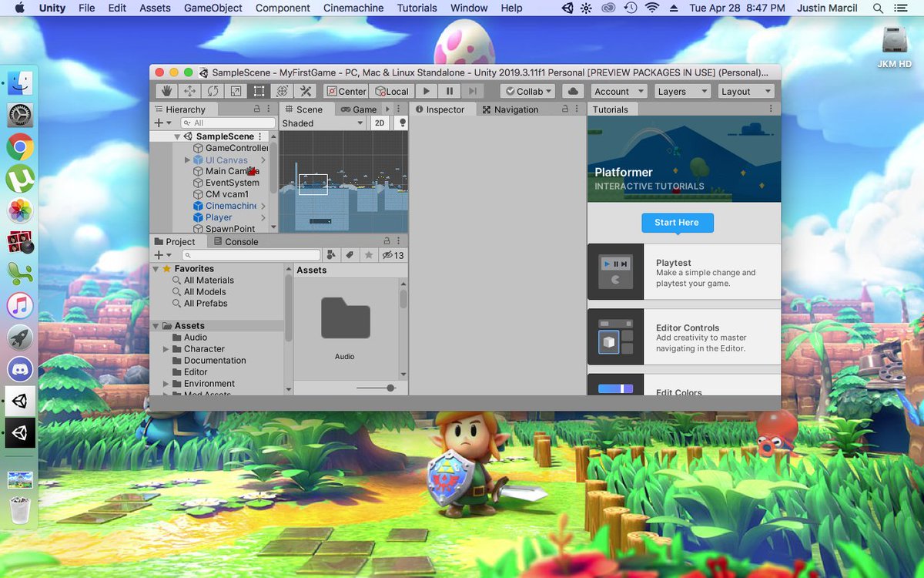Expand the UI Canvas object in Hierarchy
The image size is (924, 578).
pos(187,160)
